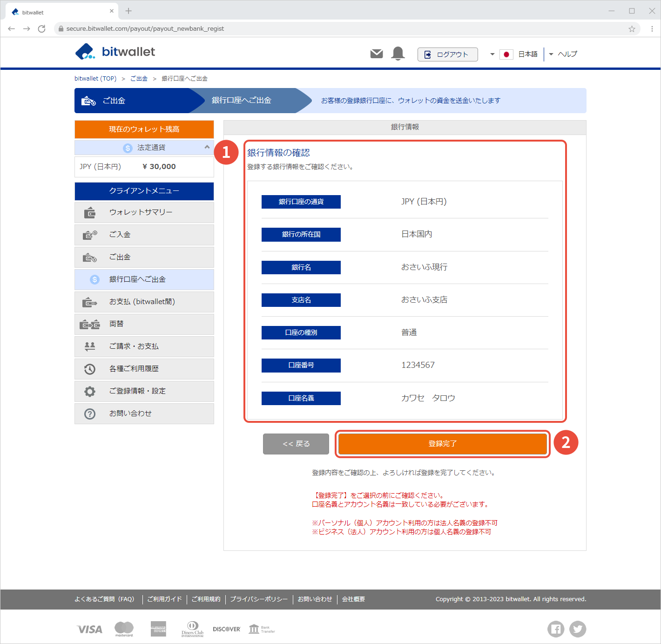
Task: Click the browser address bar URL
Action: [145, 29]
